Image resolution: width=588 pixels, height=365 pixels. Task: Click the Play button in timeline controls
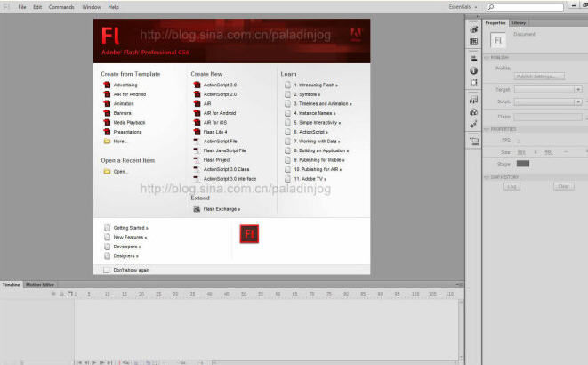coord(93,362)
